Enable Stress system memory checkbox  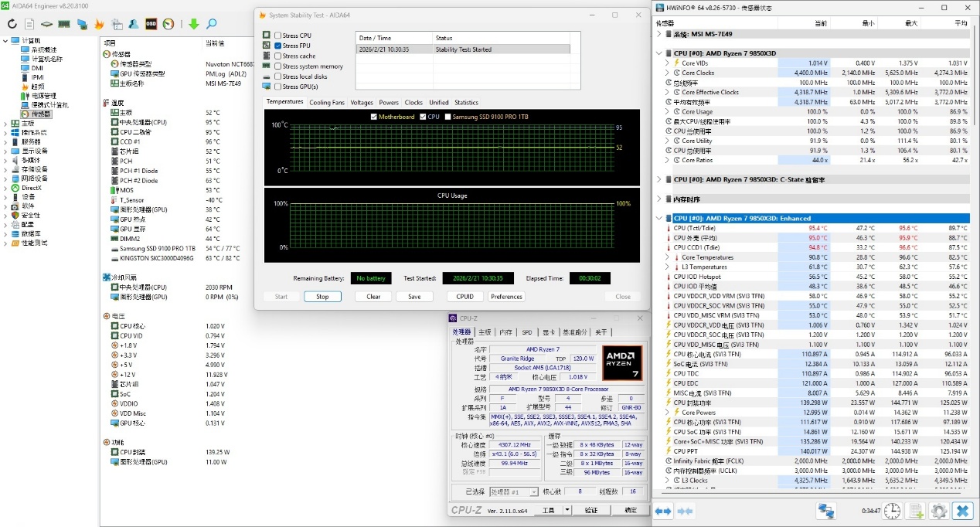(277, 66)
